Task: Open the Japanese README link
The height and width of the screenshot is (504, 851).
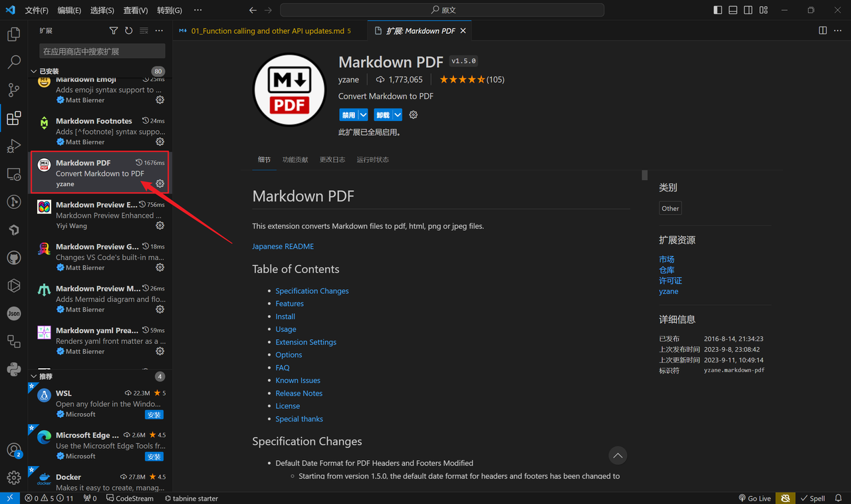Action: tap(283, 246)
